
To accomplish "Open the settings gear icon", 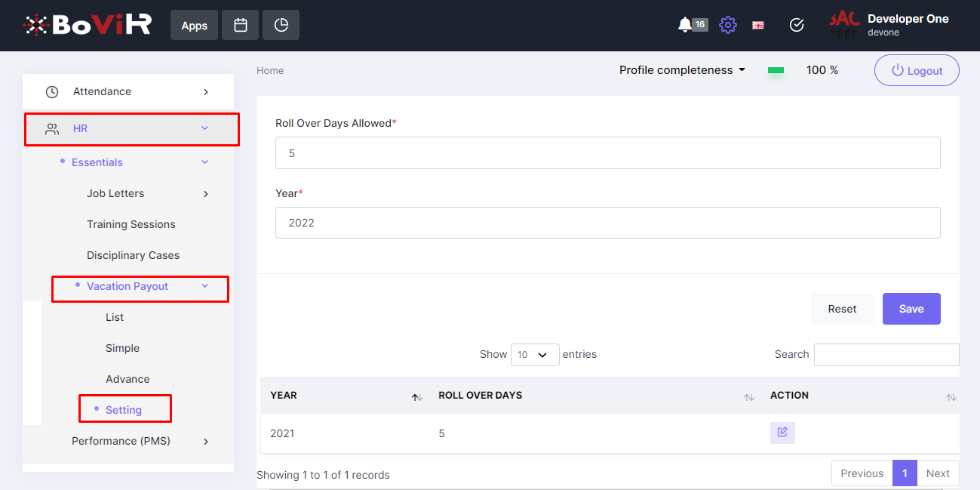I will click(x=727, y=25).
